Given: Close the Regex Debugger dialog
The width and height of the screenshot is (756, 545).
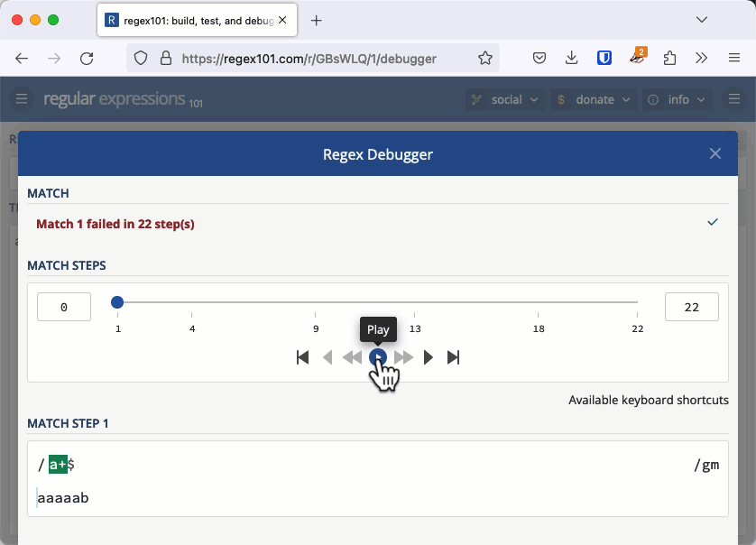Looking at the screenshot, I should [715, 153].
